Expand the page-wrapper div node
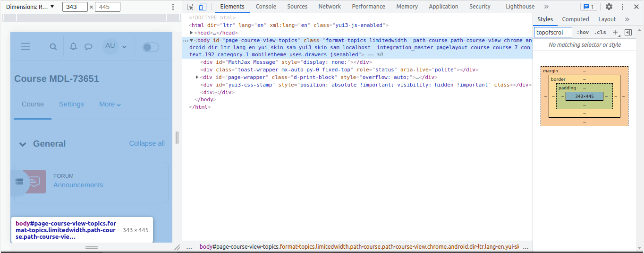The height and width of the screenshot is (253, 644). click(197, 77)
